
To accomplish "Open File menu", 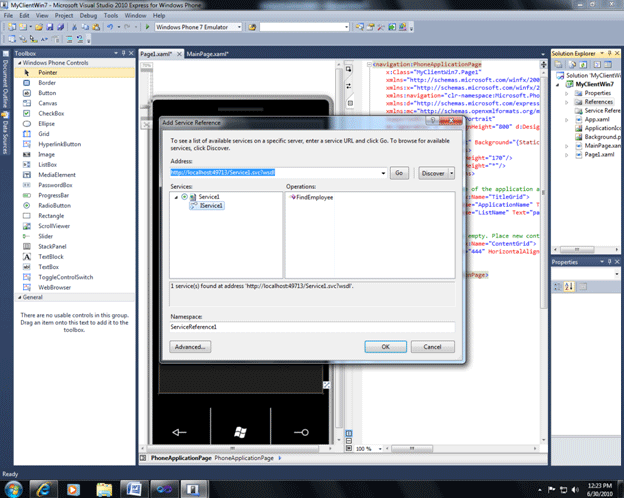I will click(x=8, y=16).
